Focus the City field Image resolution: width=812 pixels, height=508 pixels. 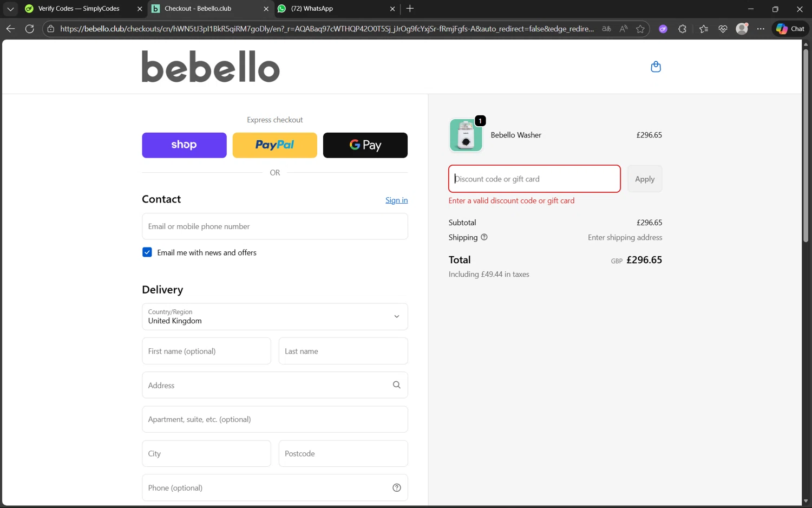coord(206,453)
